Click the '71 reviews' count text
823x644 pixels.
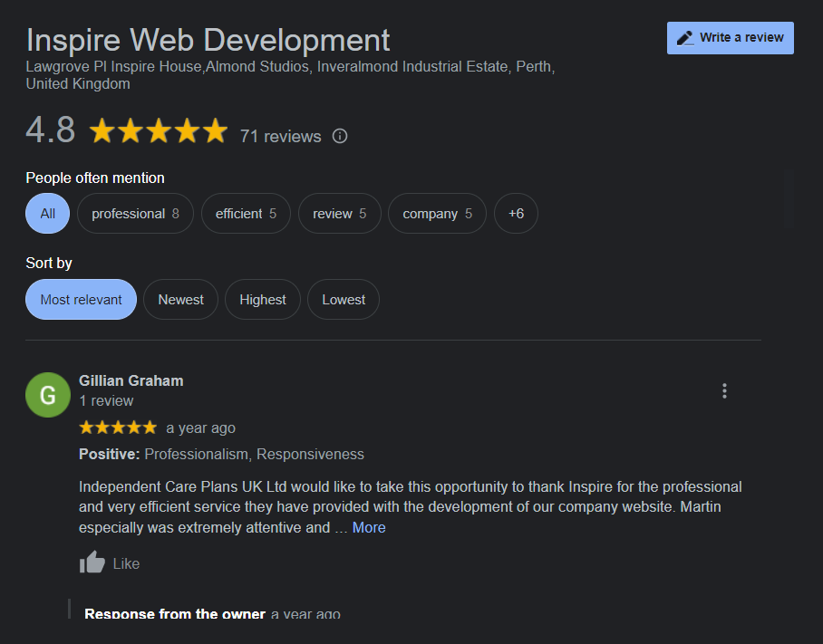(281, 137)
